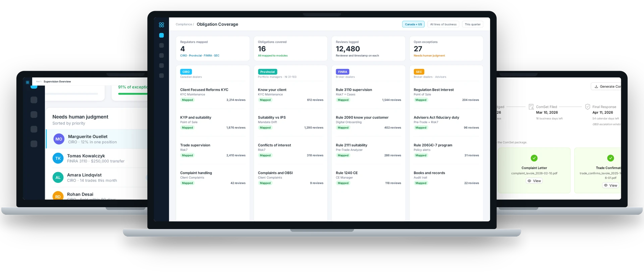Viewport: 644px width, 272px height.
Task: Click the ComSet Filed document icon
Action: [x=531, y=107]
